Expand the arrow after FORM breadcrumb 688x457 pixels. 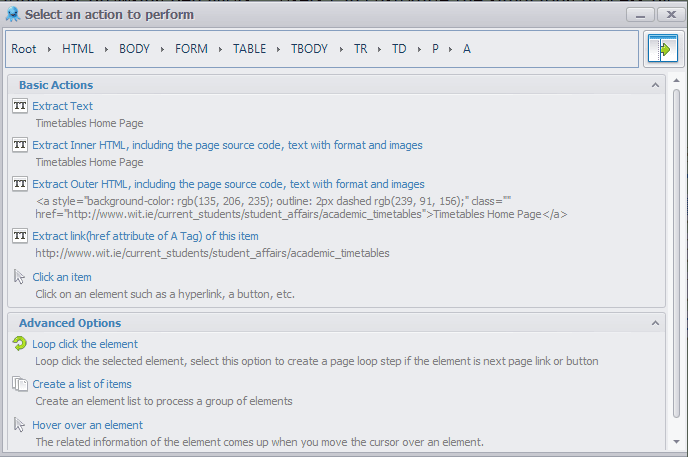click(220, 49)
